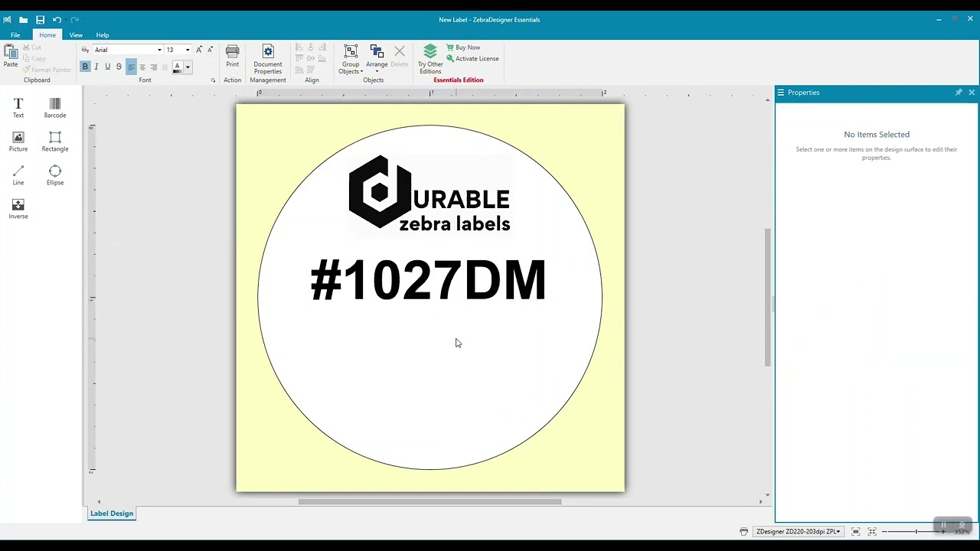
Task: Set text alignment to right
Action: pos(154,67)
